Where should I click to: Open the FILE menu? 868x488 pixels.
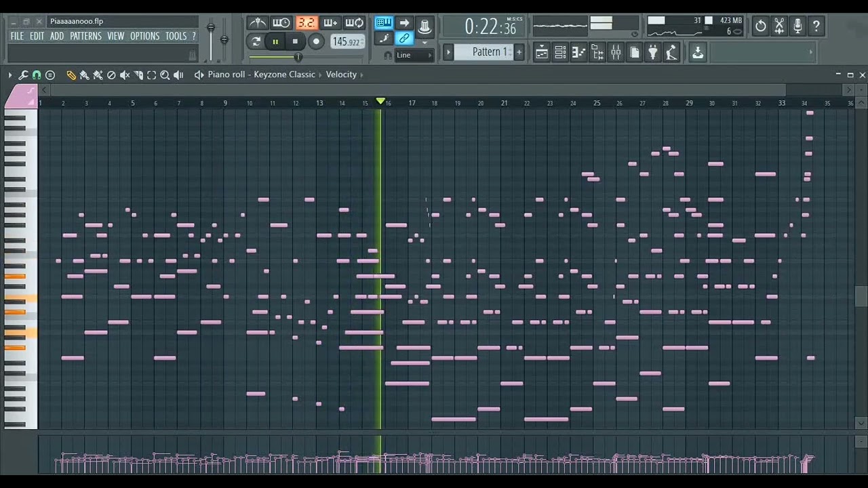(17, 36)
